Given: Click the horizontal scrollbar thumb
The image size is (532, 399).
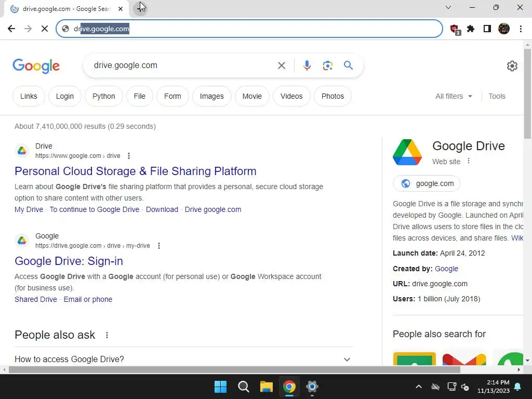Looking at the screenshot, I should pos(234,369).
